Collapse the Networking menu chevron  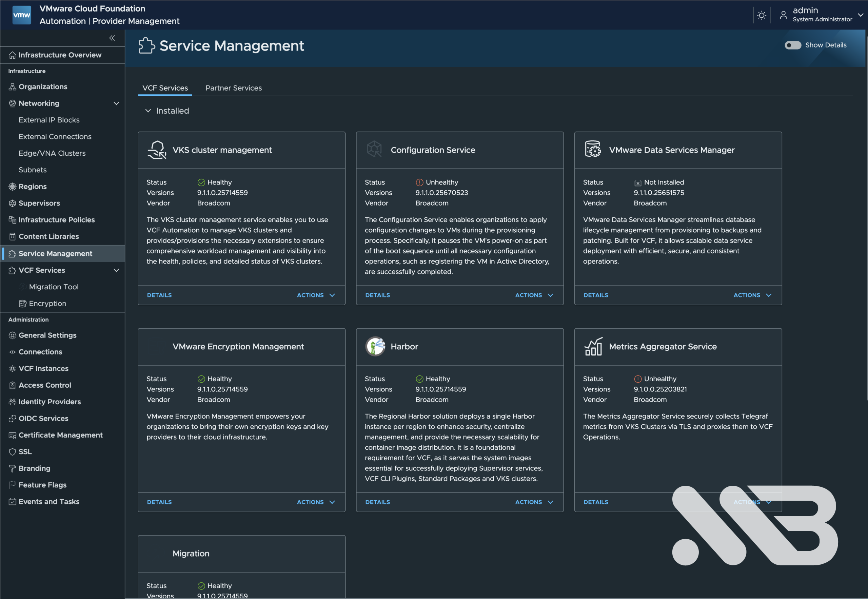[x=116, y=103]
